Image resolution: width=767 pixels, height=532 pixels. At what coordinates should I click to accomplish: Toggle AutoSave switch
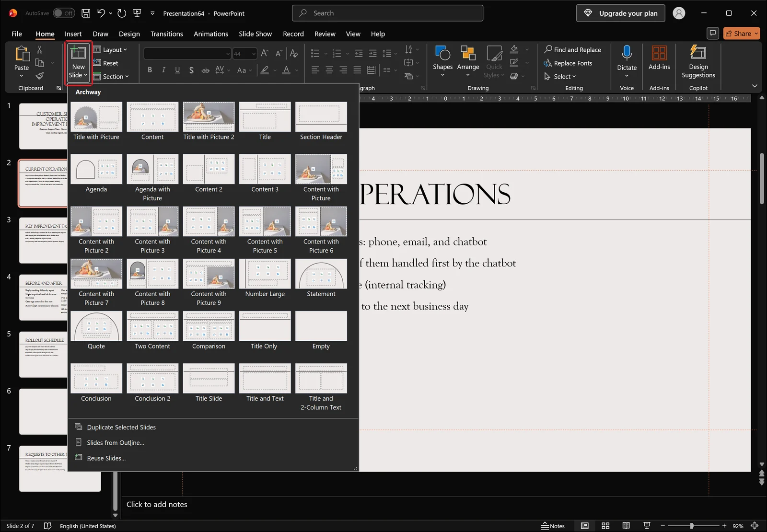click(63, 13)
